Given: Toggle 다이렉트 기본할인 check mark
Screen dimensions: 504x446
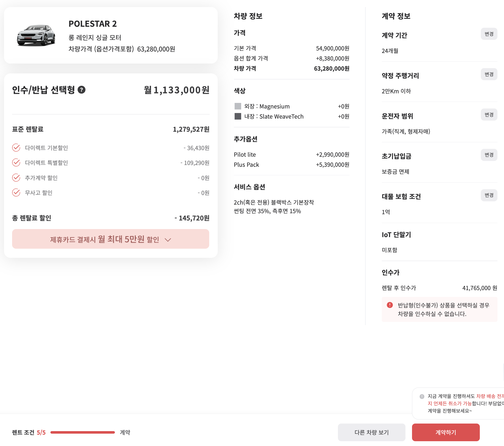Looking at the screenshot, I should (16, 148).
